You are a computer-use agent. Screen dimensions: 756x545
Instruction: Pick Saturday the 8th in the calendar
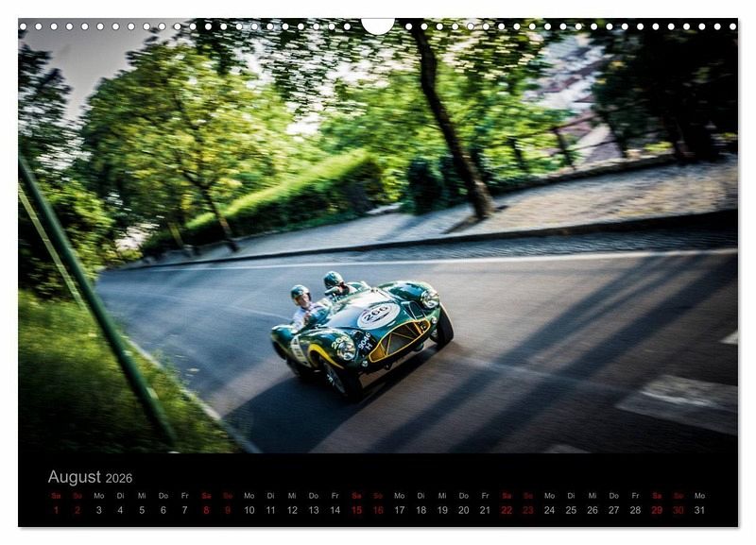click(x=206, y=510)
